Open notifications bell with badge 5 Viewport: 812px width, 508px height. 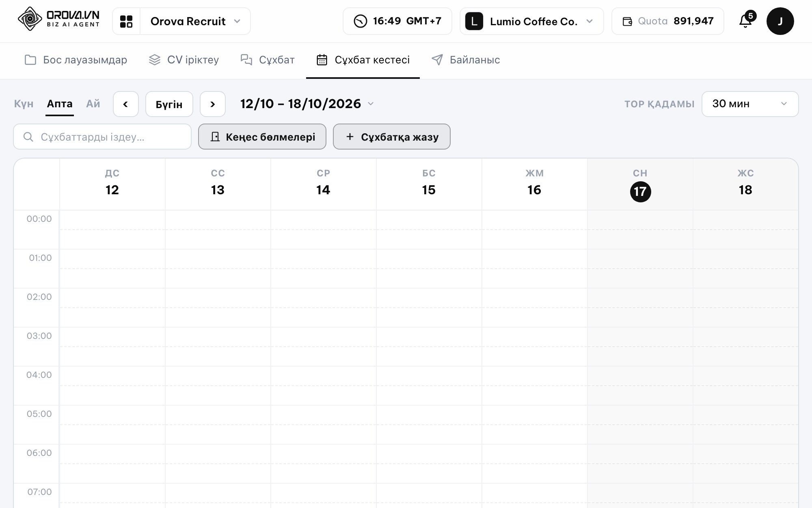[x=746, y=20]
